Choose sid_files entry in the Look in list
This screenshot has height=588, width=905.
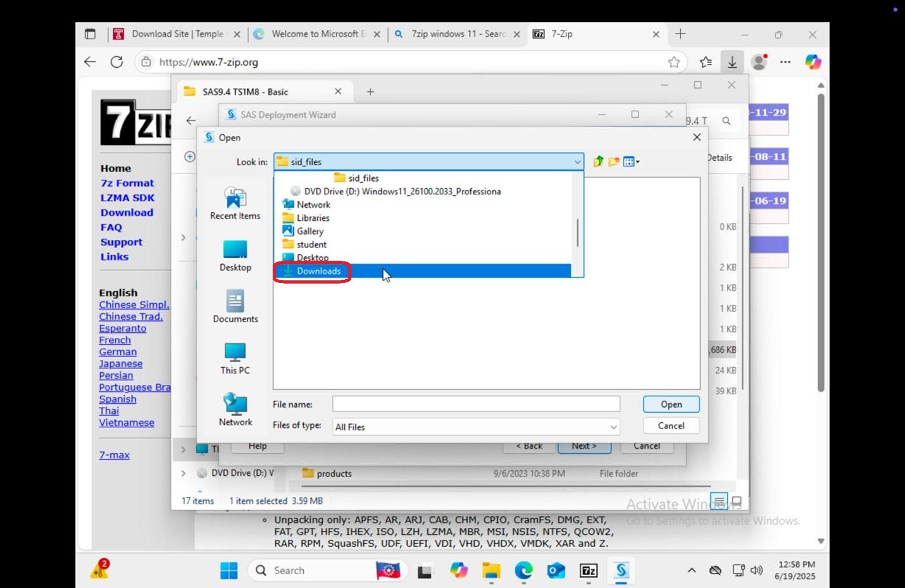[423, 178]
